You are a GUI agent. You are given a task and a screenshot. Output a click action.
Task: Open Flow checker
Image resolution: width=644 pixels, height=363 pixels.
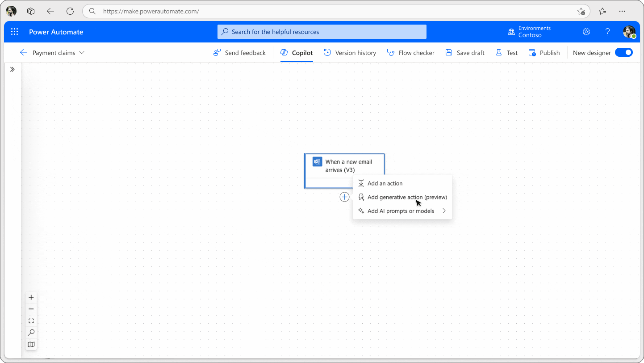(410, 52)
